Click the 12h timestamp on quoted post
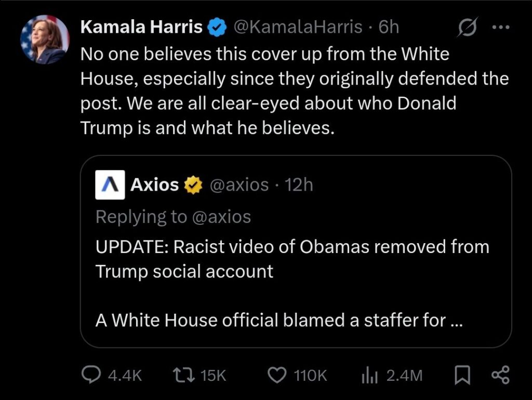 (299, 184)
